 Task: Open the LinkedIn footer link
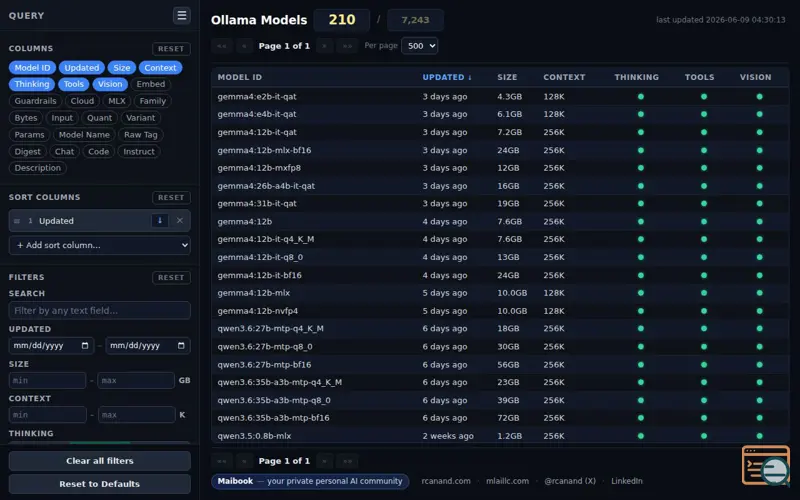point(627,481)
